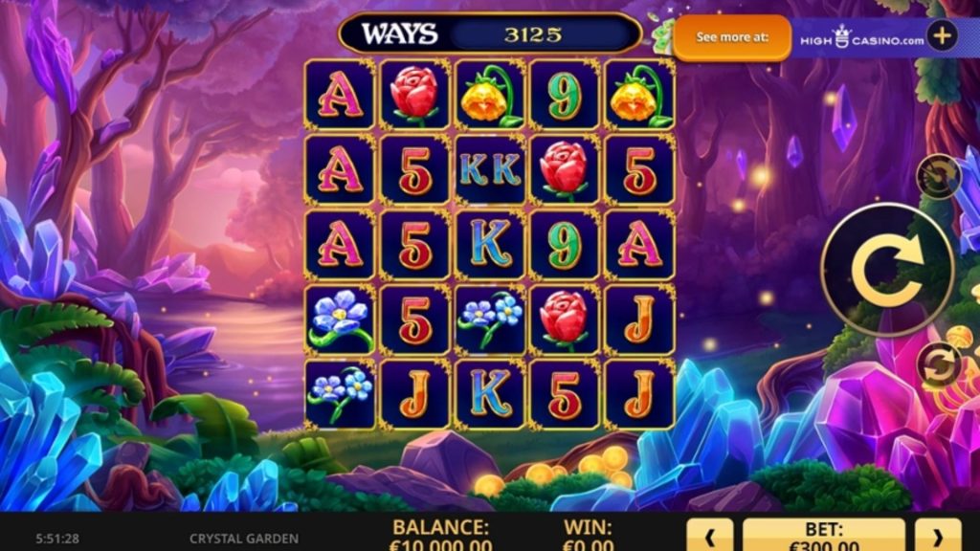This screenshot has height=551, width=980.
Task: Expand the plus icon in HighCasino banner
Action: pos(943,36)
